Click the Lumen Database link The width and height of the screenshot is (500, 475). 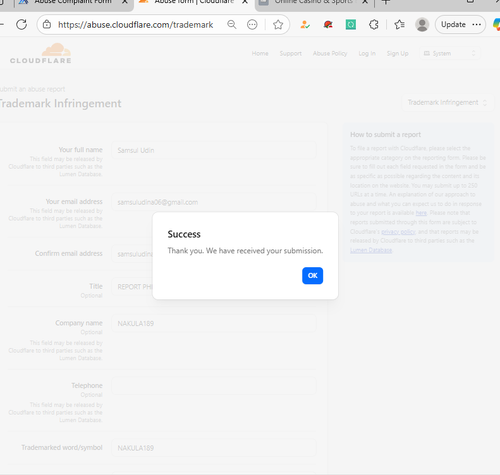tap(371, 250)
